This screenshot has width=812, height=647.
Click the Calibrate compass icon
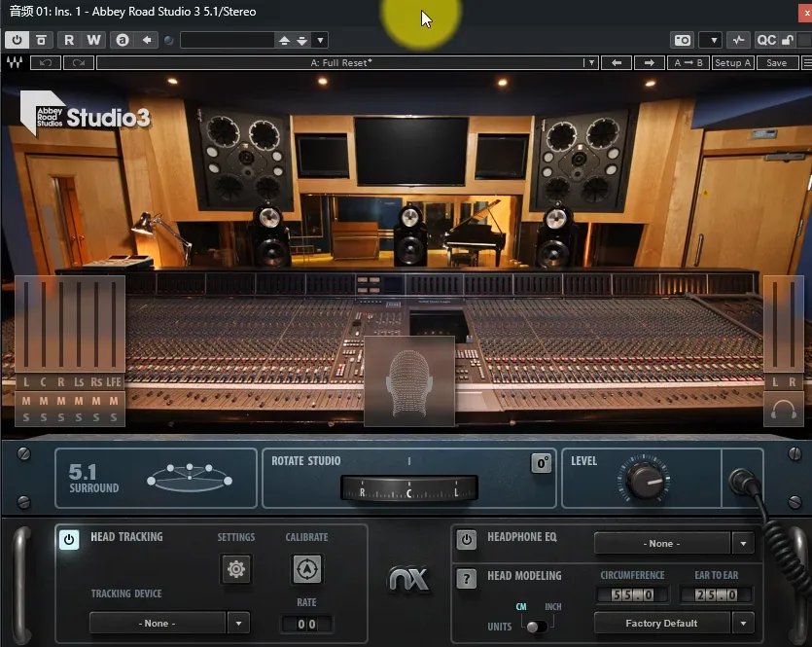click(306, 569)
